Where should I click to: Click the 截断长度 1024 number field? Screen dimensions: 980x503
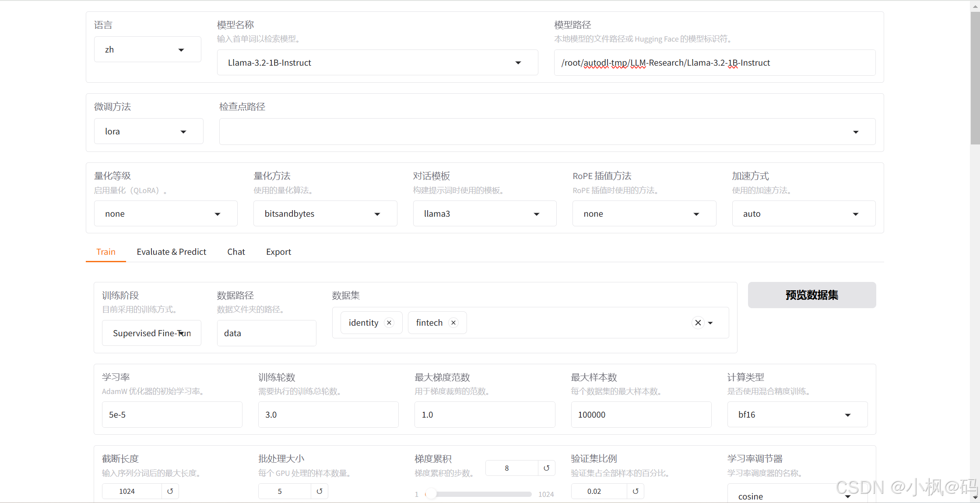(x=132, y=491)
